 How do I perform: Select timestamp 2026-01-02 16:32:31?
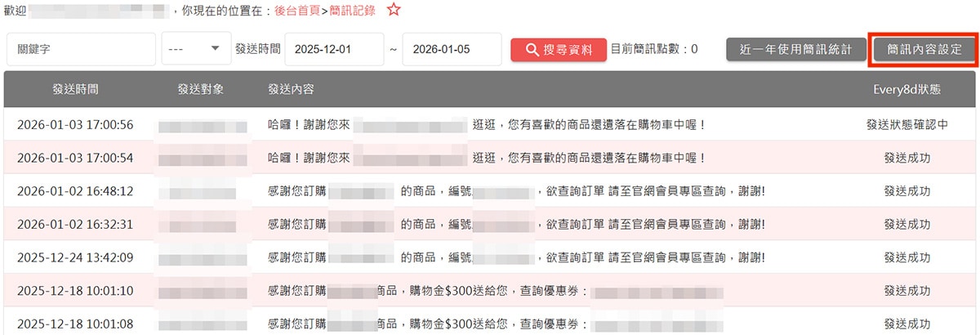(x=75, y=224)
